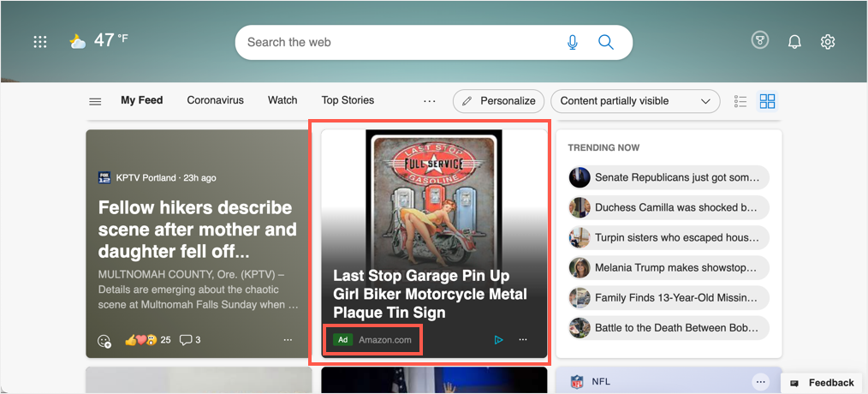
Task: Click the magnifying glass search icon
Action: tap(606, 42)
